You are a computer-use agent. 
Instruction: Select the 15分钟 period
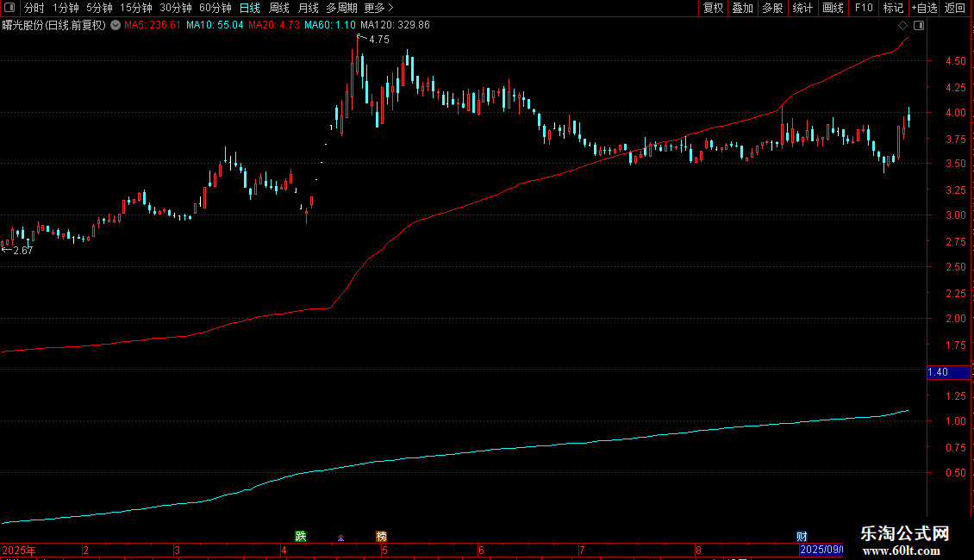[x=135, y=8]
